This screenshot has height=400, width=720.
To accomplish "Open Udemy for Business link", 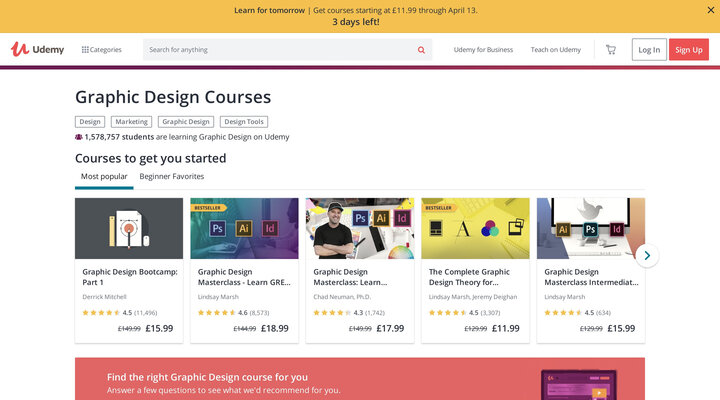I will tap(483, 50).
